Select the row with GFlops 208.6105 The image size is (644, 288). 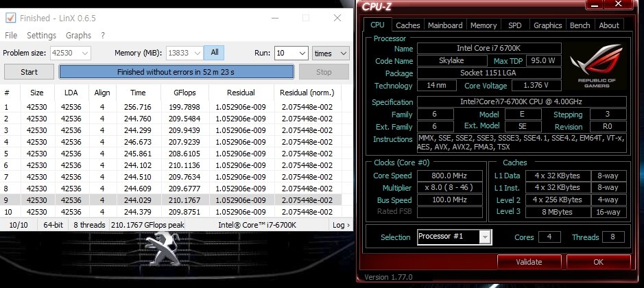point(171,154)
